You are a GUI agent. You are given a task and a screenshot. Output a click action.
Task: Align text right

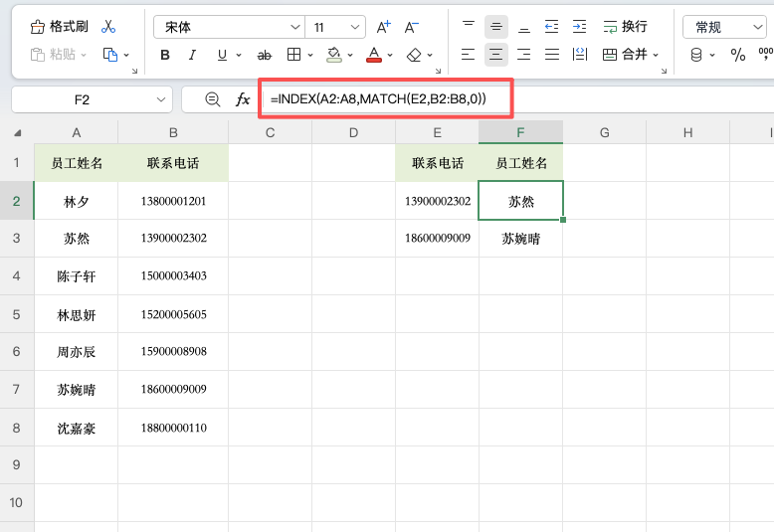523,55
